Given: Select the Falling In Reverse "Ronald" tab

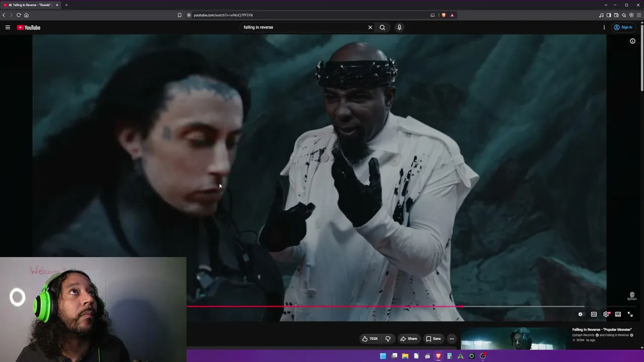Looking at the screenshot, I should click(x=30, y=5).
